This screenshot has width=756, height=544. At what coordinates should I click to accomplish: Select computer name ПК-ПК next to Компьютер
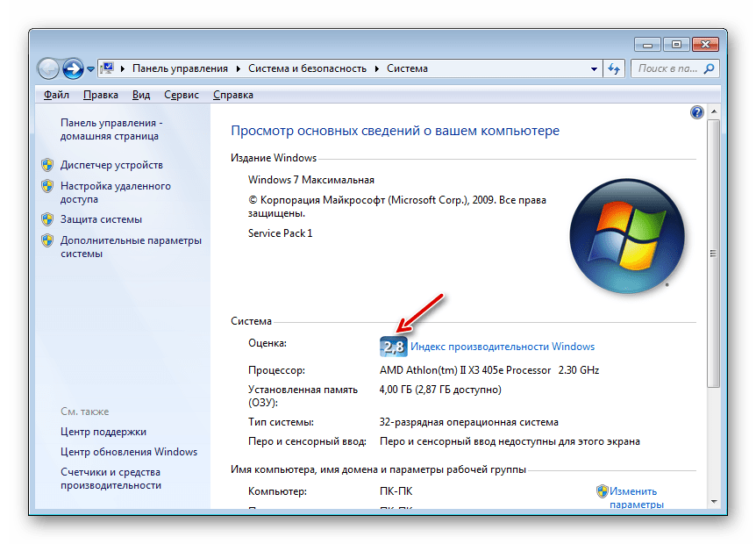click(x=396, y=491)
